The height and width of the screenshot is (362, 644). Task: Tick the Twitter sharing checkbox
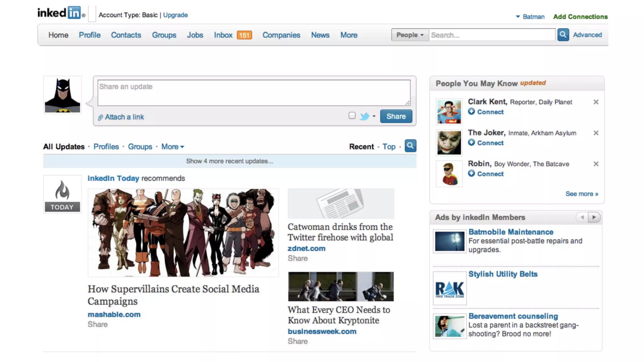point(352,116)
